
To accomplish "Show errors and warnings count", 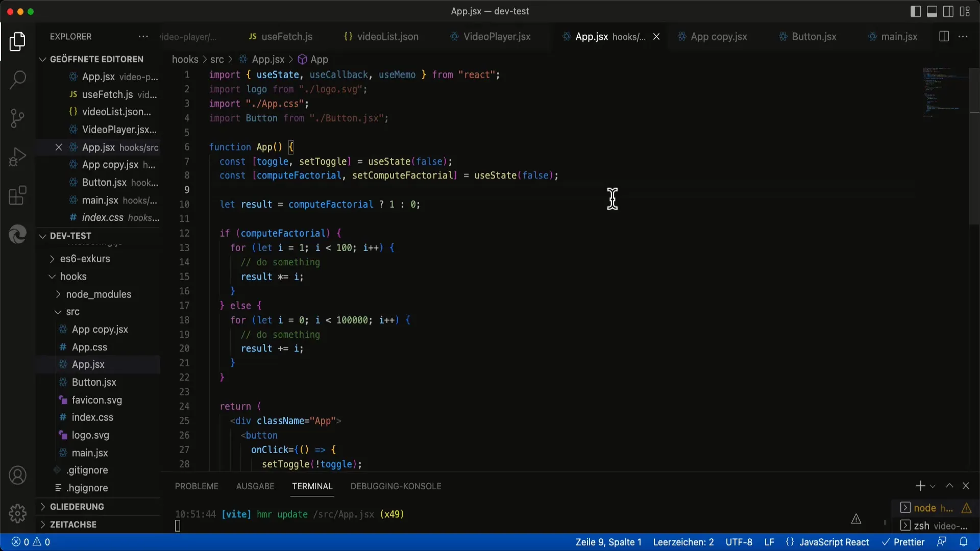I will [x=31, y=542].
